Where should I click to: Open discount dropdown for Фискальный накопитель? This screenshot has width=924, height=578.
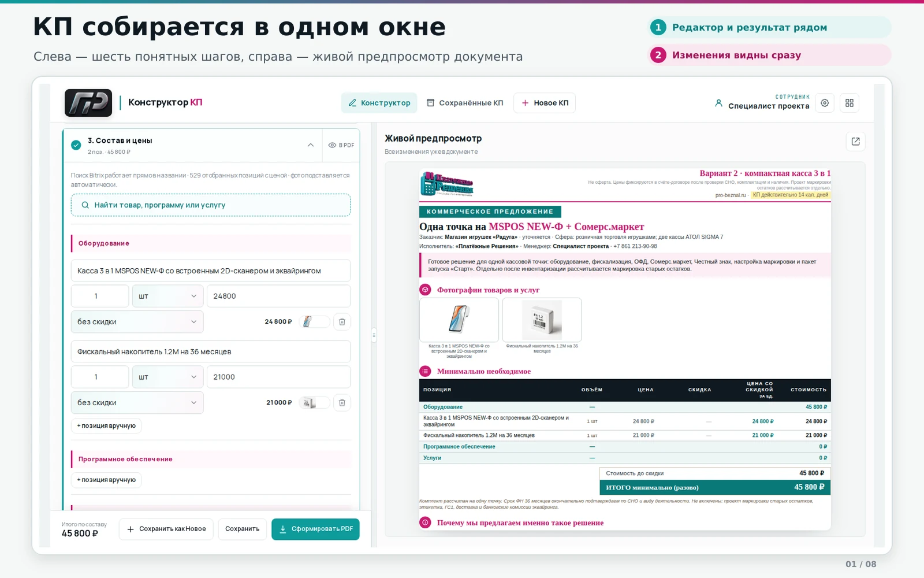(x=137, y=403)
